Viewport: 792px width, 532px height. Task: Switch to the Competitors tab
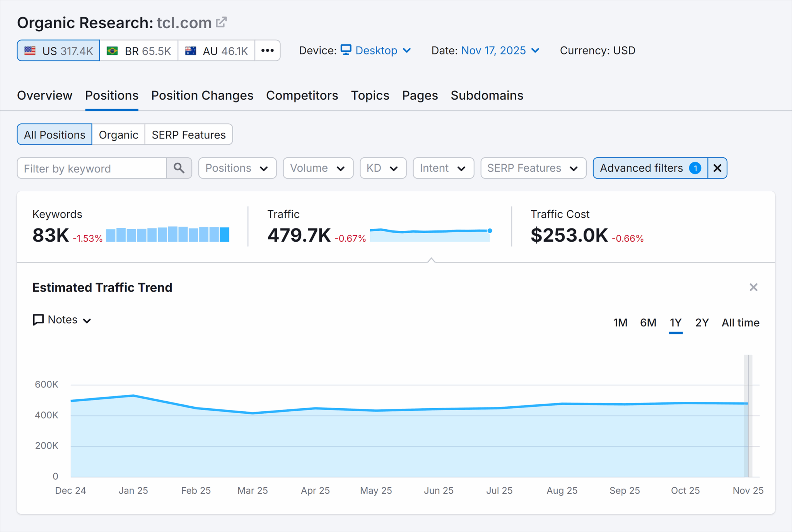tap(302, 95)
